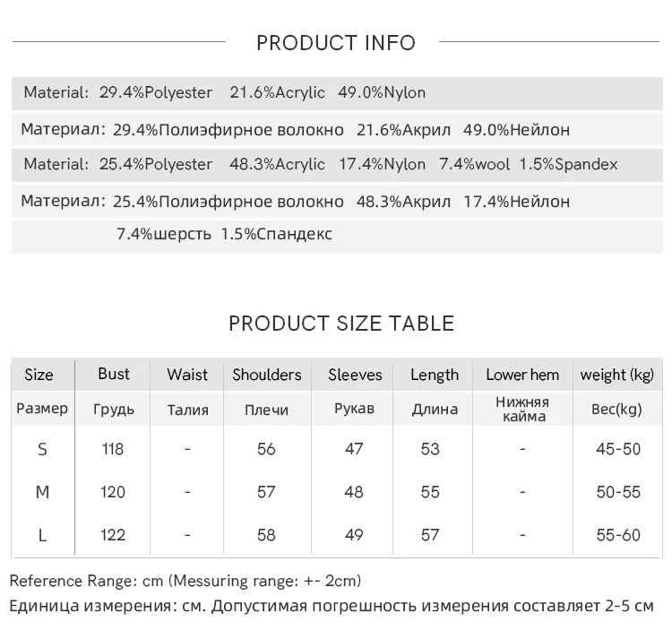The height and width of the screenshot is (639, 672).
Task: Click the PRODUCT INFO heading
Action: (x=336, y=43)
